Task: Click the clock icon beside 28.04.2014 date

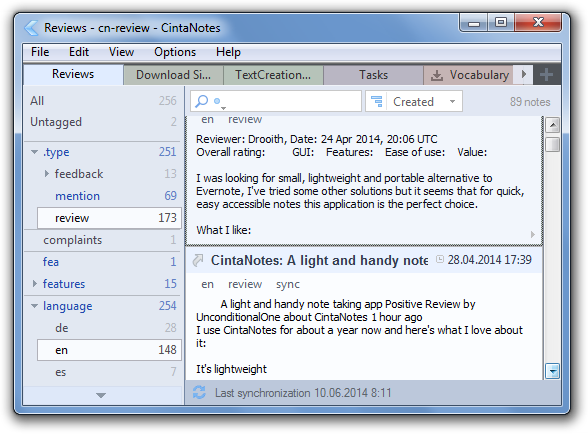Action: [440, 259]
